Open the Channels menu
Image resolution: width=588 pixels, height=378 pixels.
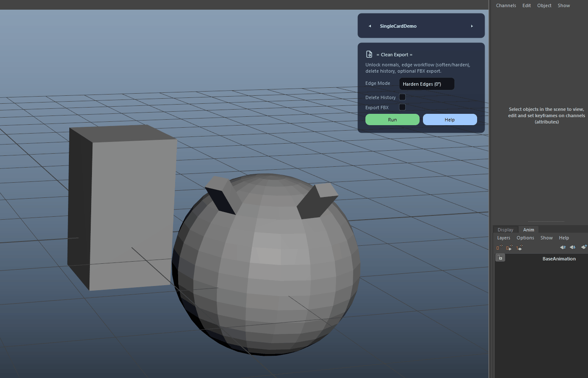pos(506,5)
